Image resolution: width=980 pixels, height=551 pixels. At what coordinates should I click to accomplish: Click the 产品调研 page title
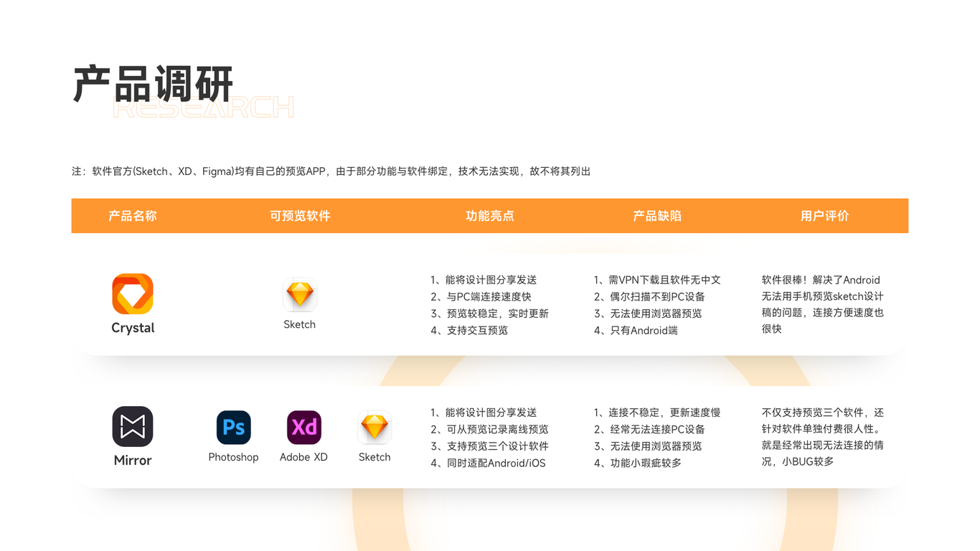[x=154, y=84]
